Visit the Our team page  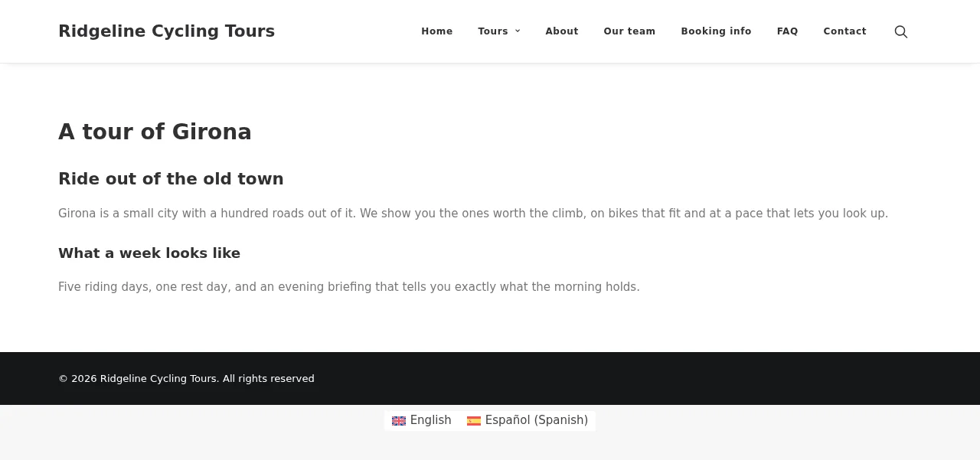pyautogui.click(x=629, y=31)
